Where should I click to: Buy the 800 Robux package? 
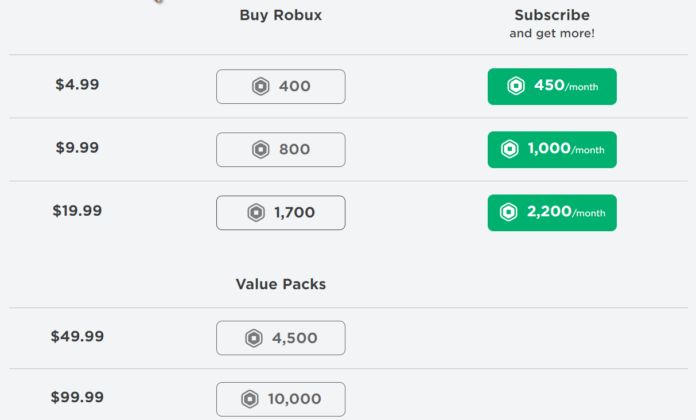[x=281, y=150]
